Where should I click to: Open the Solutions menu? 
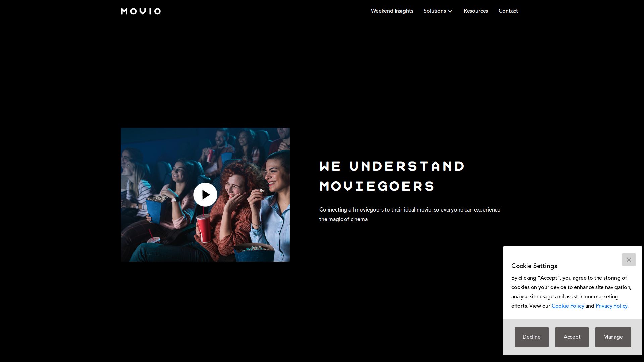(x=438, y=11)
